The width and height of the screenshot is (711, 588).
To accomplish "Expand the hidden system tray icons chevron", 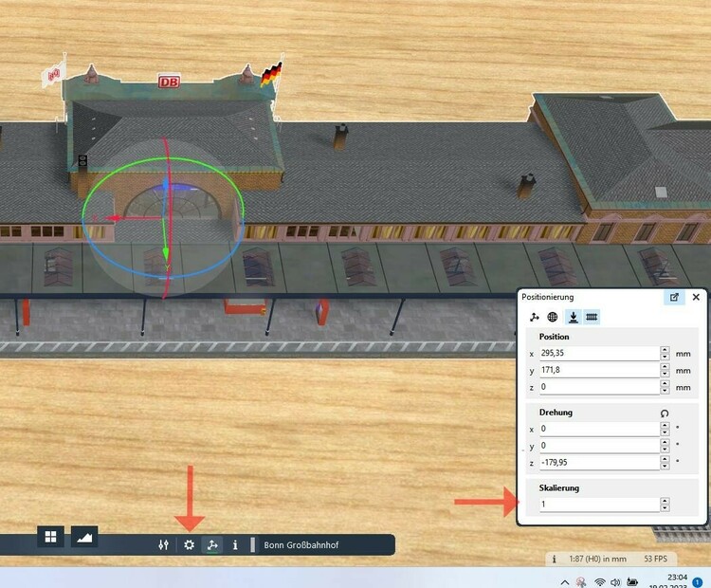I will pos(565,582).
